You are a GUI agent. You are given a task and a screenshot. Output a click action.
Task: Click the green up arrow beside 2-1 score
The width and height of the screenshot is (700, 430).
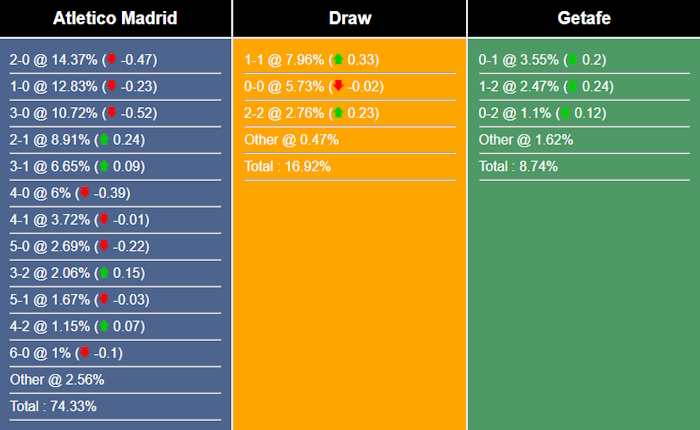pyautogui.click(x=103, y=140)
